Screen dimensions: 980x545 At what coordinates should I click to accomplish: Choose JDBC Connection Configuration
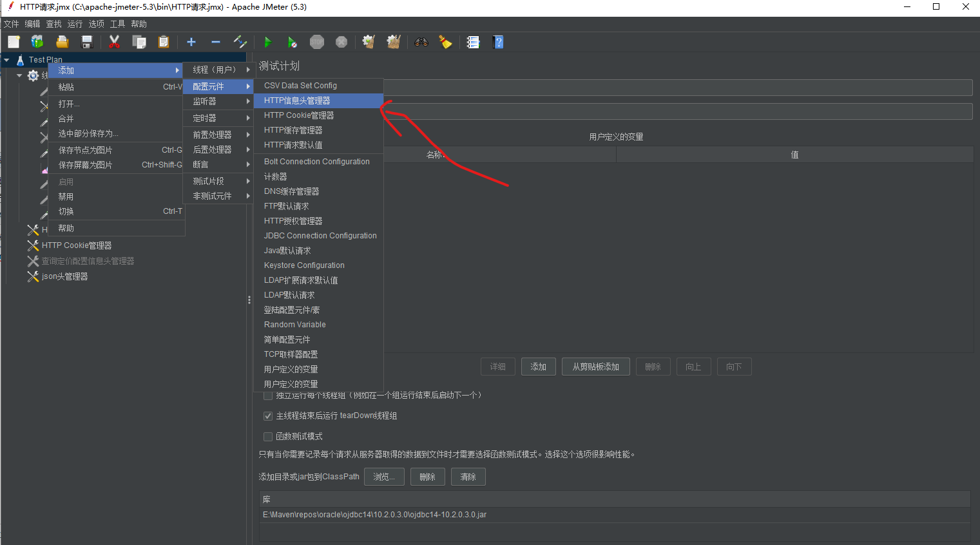click(x=319, y=236)
